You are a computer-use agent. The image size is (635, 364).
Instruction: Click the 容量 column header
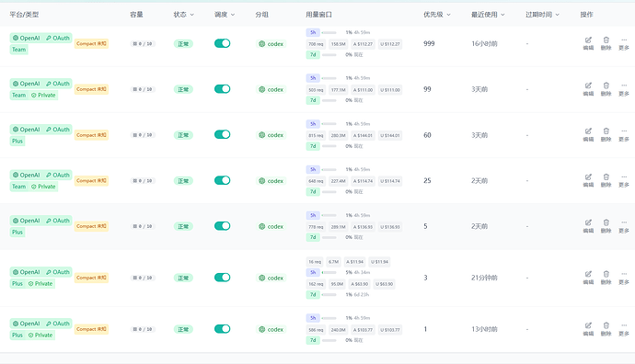point(136,15)
